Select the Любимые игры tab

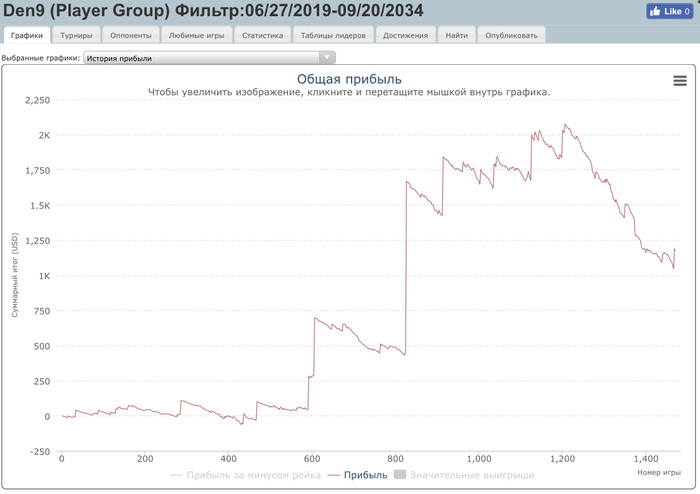(x=196, y=35)
